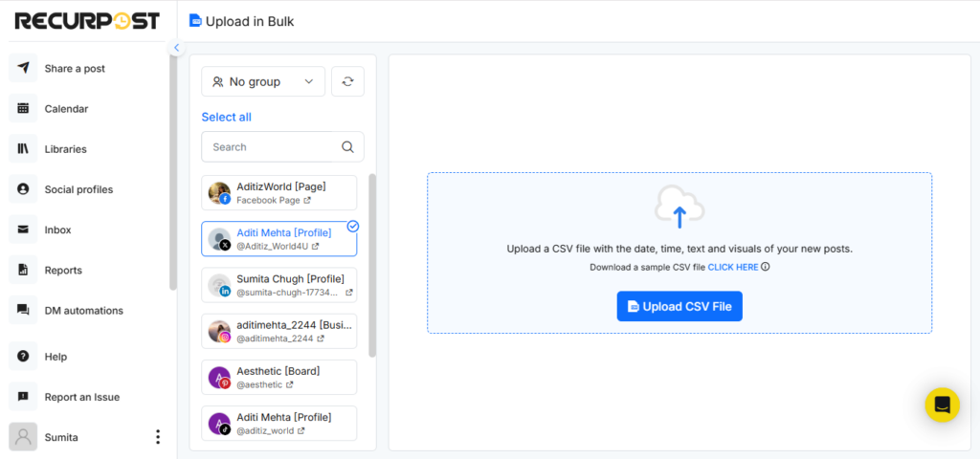980x459 pixels.
Task: Open external link for @aesthetic
Action: point(289,384)
